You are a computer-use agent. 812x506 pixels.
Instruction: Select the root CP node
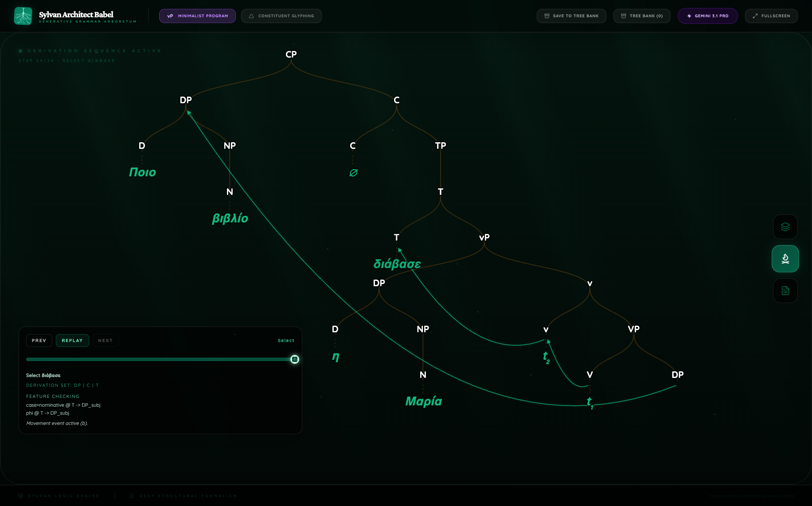pyautogui.click(x=291, y=54)
